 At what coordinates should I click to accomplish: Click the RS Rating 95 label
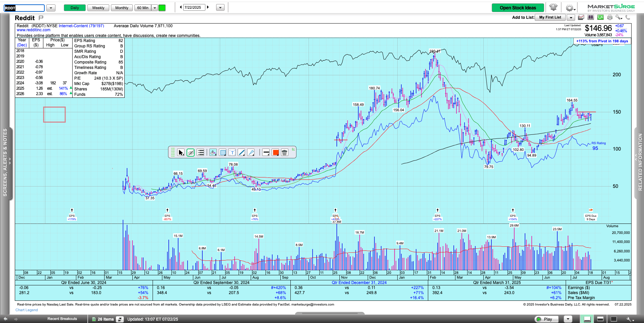598,146
